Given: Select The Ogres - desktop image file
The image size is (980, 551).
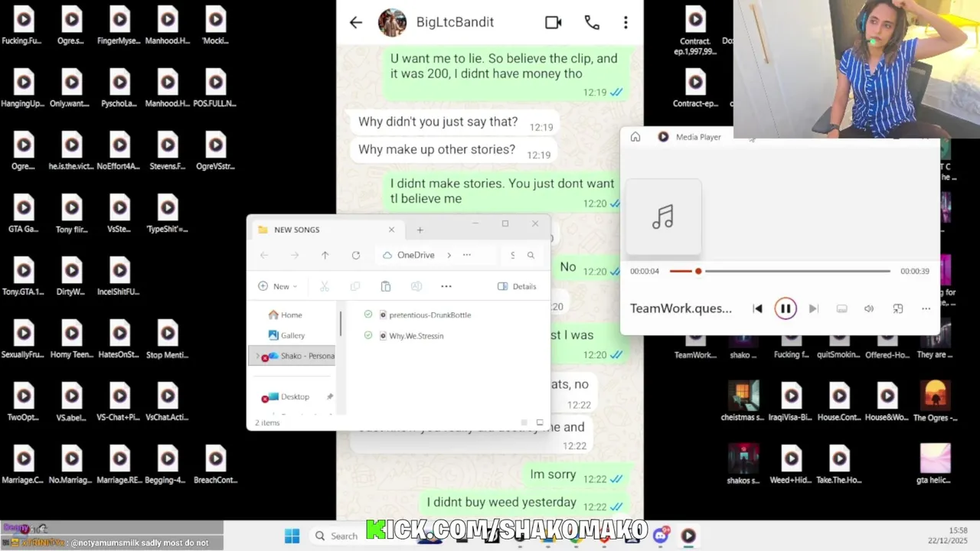Looking at the screenshot, I should tap(935, 403).
